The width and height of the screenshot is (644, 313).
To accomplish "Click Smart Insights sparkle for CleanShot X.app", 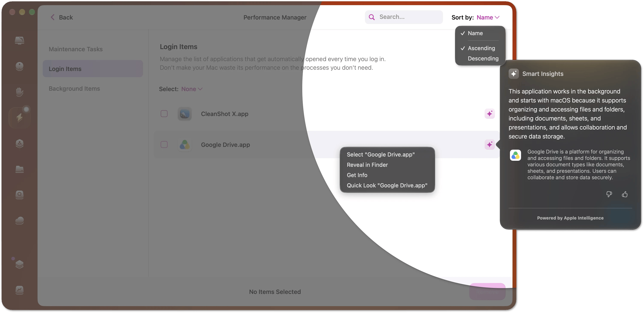I will click(x=490, y=114).
